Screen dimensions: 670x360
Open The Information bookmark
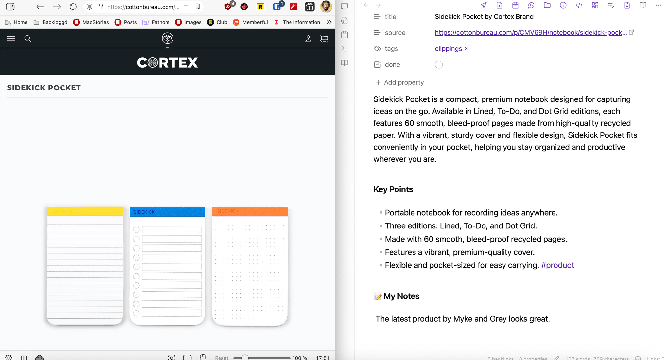tap(298, 22)
